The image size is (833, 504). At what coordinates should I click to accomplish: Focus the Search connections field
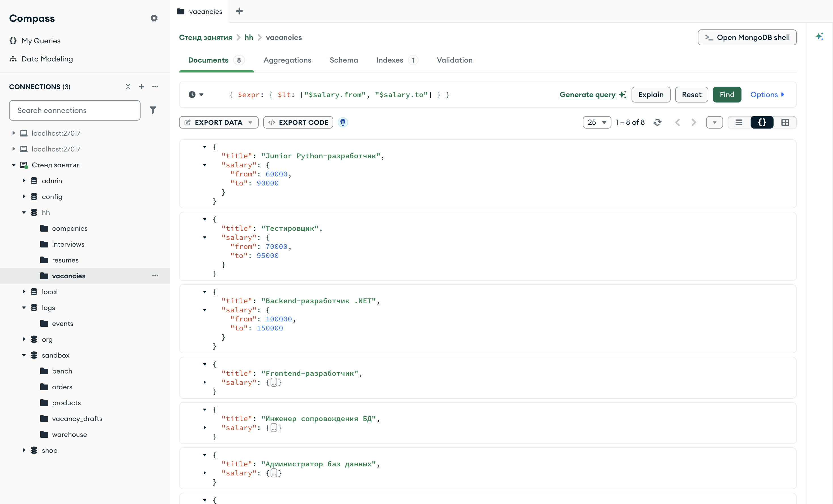tap(75, 110)
